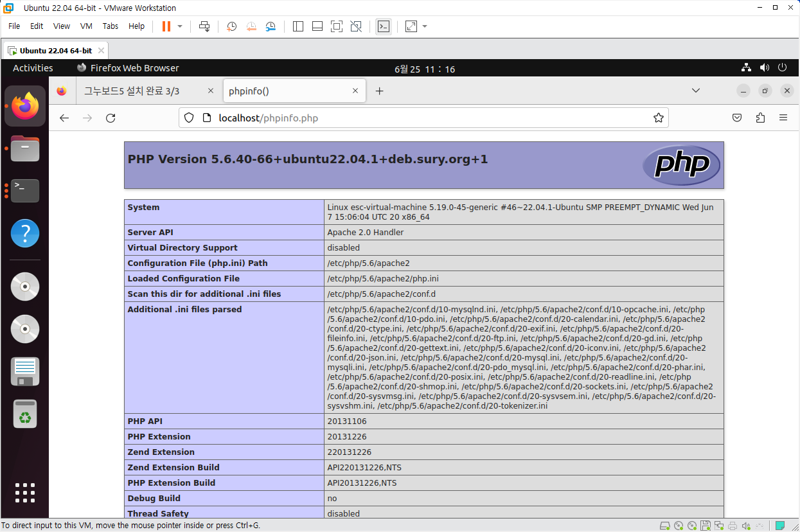Click the Firefox forward arrow
The height and width of the screenshot is (532, 800).
(87, 118)
